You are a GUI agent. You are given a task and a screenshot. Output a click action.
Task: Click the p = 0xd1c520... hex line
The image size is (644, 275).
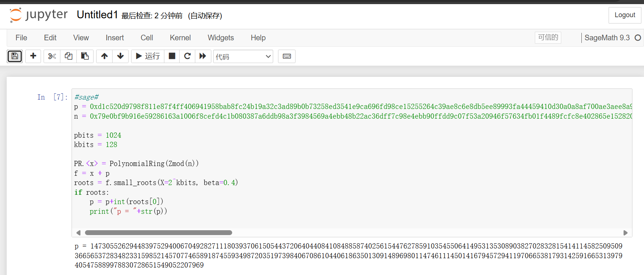point(353,106)
